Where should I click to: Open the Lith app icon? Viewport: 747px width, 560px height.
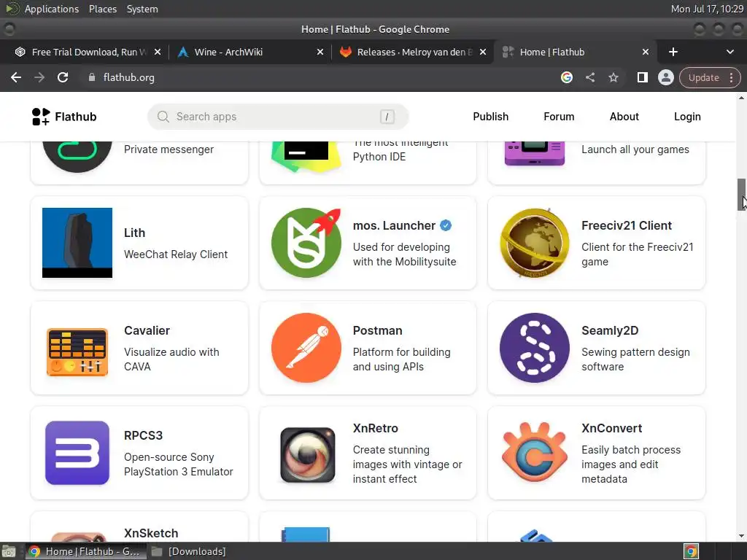tap(77, 242)
